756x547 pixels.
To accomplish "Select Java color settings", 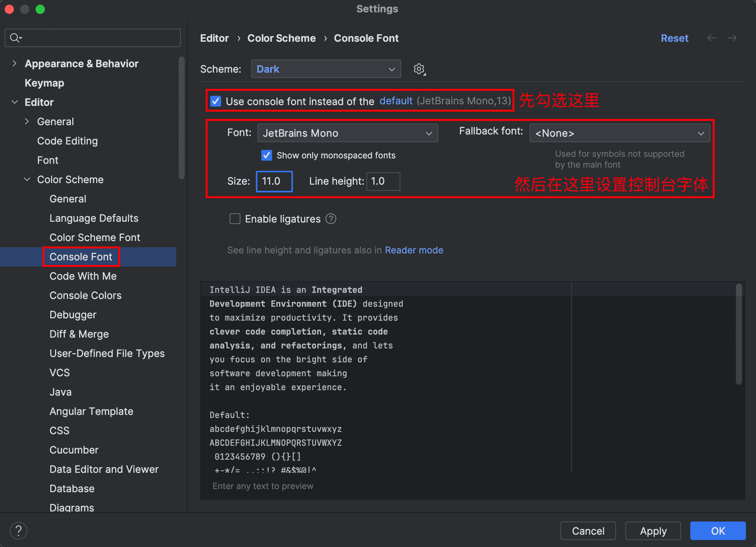I will 60,392.
